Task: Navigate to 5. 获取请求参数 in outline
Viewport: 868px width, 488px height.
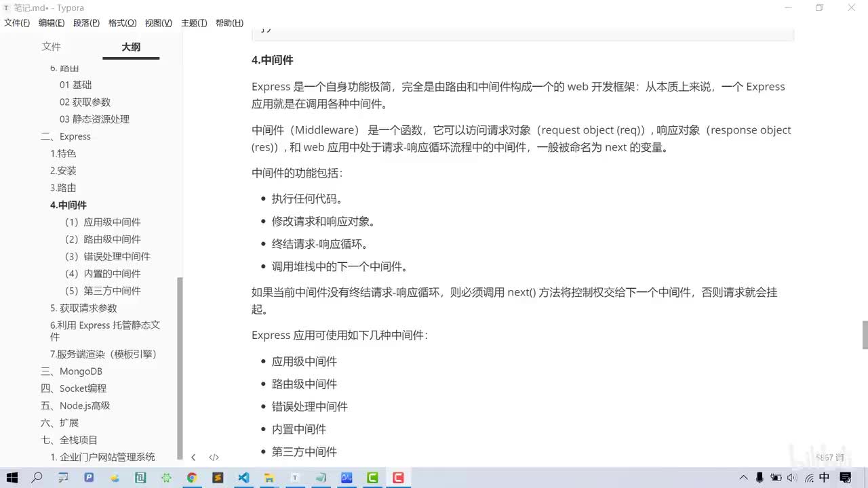Action: [x=83, y=308]
